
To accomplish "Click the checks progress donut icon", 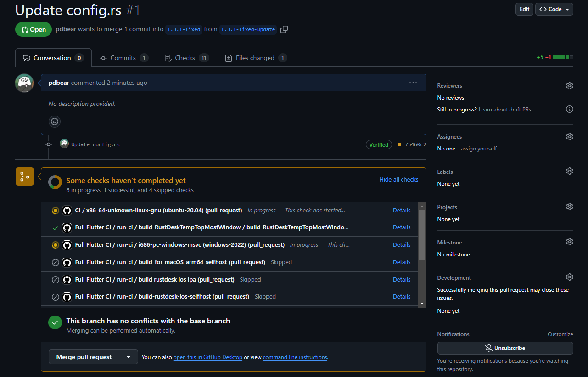I will (55, 182).
